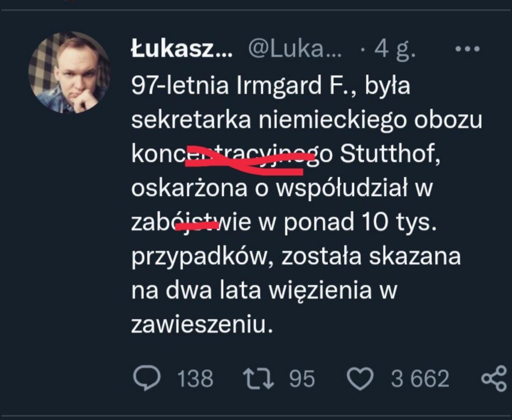Open the three-dot more options menu
512x420 pixels.
coord(467,49)
